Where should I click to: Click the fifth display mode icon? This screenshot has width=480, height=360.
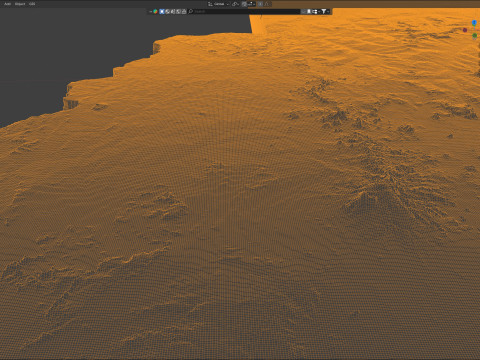pyautogui.click(x=184, y=12)
